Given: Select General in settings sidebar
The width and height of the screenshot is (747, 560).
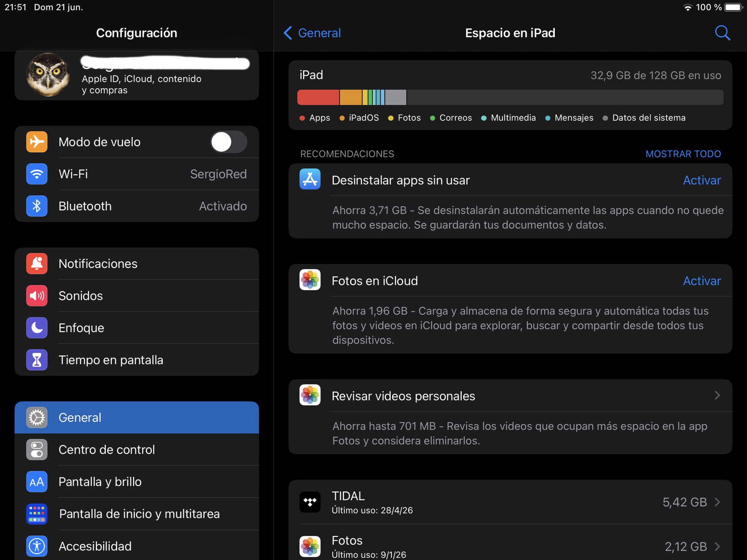Looking at the screenshot, I should coord(137,417).
